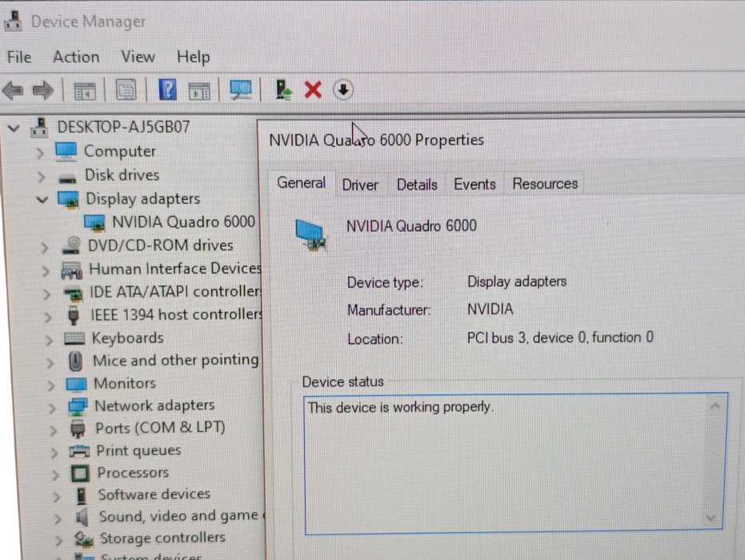Expand the Disk drives chevron

tap(42, 177)
